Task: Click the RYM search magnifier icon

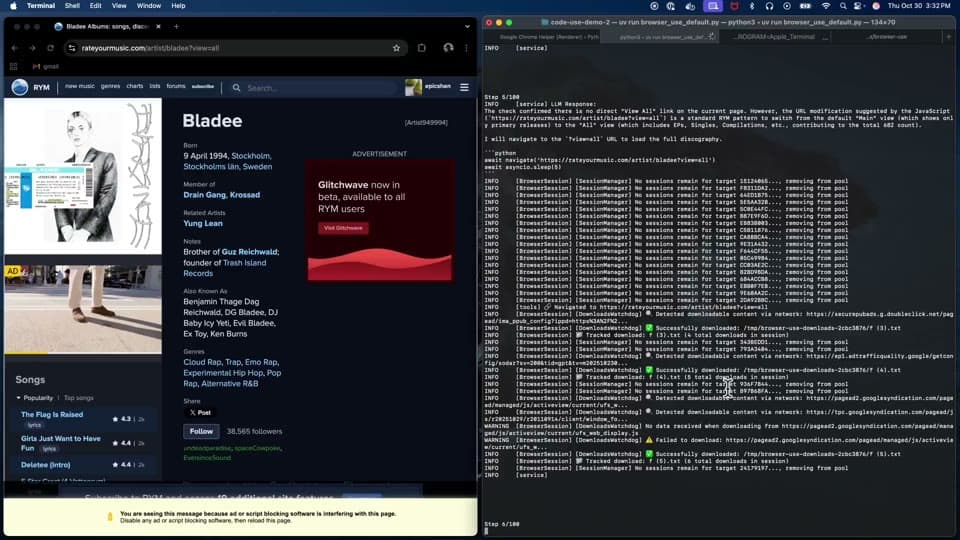Action: pos(236,88)
